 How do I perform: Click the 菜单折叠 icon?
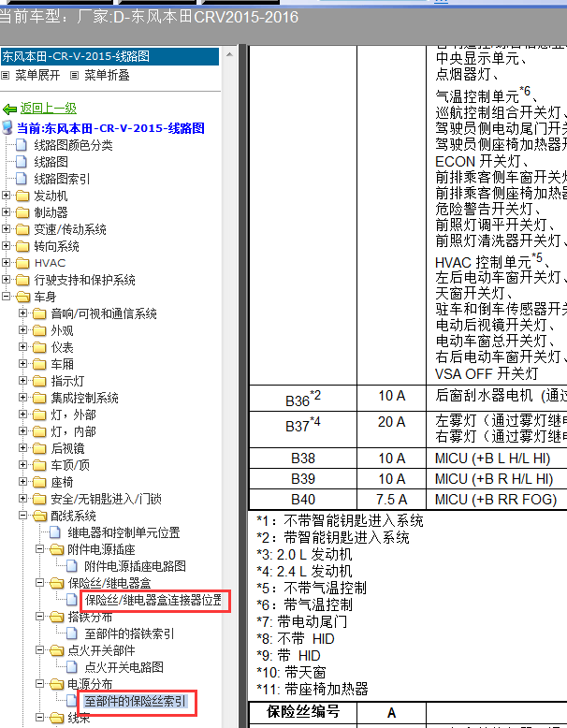point(74,75)
